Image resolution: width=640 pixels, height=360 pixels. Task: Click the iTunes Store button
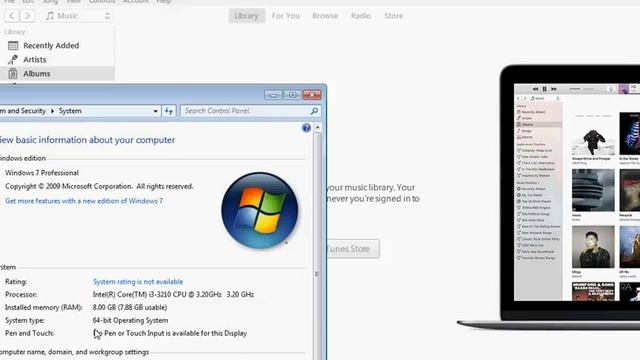tap(353, 249)
